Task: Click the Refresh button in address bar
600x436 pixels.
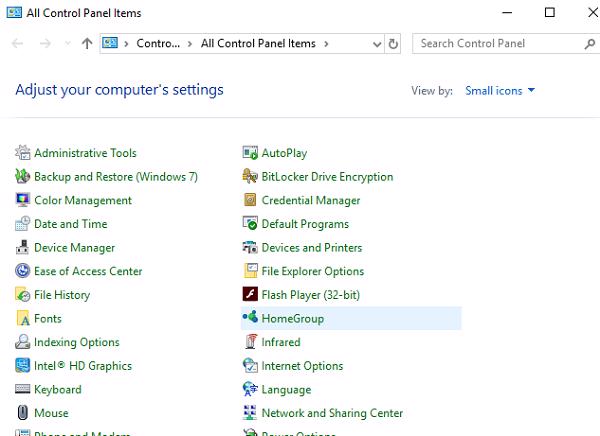Action: (394, 44)
